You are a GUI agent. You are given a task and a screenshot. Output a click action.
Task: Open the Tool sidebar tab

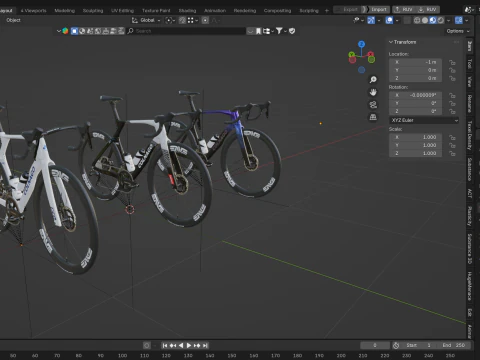click(x=470, y=64)
